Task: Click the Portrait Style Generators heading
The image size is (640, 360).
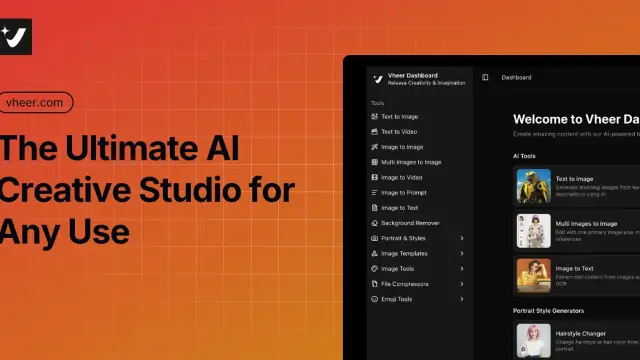Action: click(x=548, y=311)
